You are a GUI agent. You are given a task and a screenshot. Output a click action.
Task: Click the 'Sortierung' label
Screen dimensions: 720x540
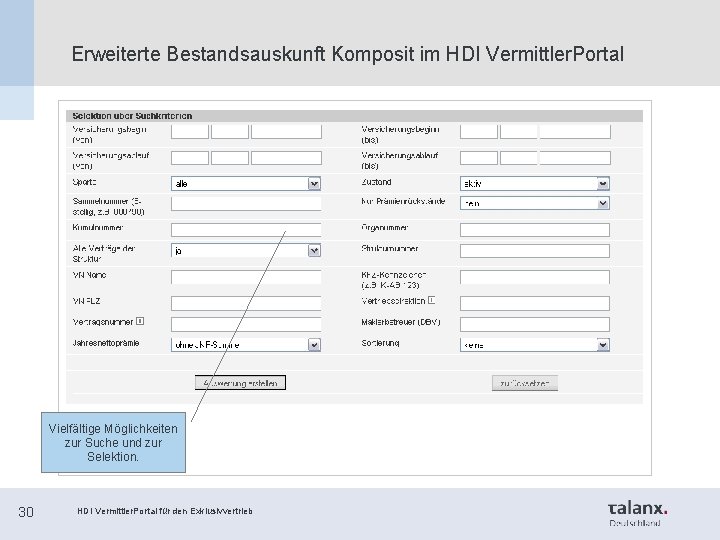click(380, 343)
